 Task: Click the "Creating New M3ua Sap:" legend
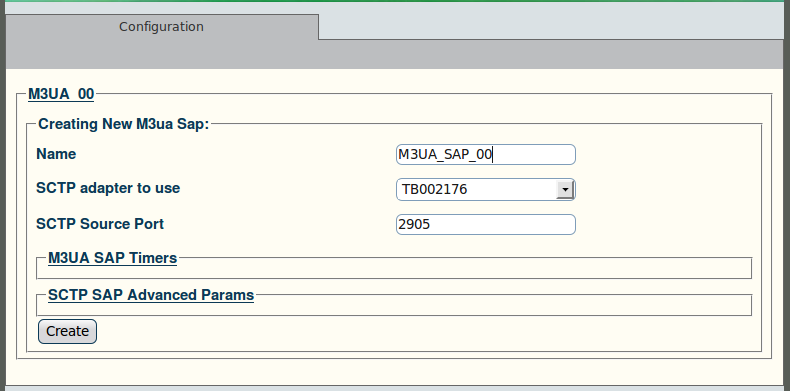(x=123, y=124)
